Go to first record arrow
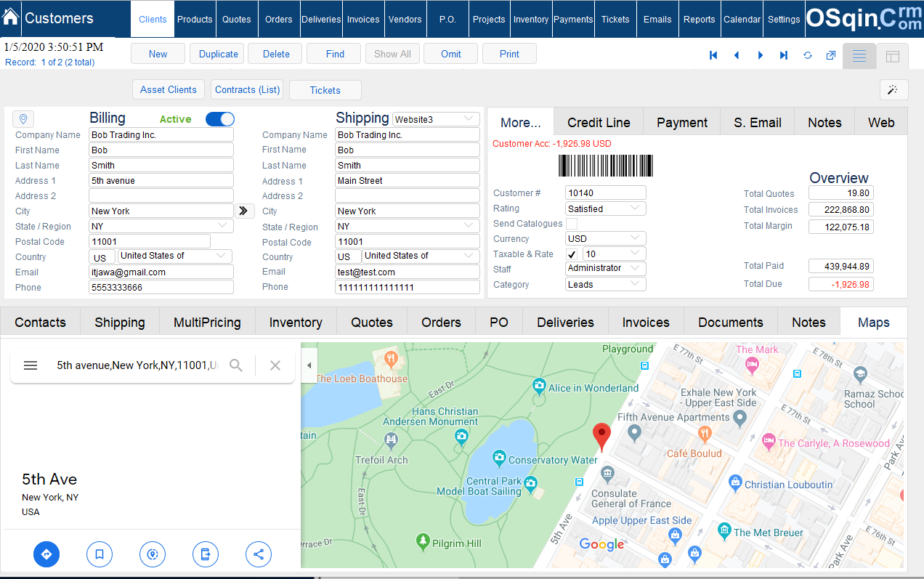This screenshot has width=924, height=579. (x=713, y=55)
